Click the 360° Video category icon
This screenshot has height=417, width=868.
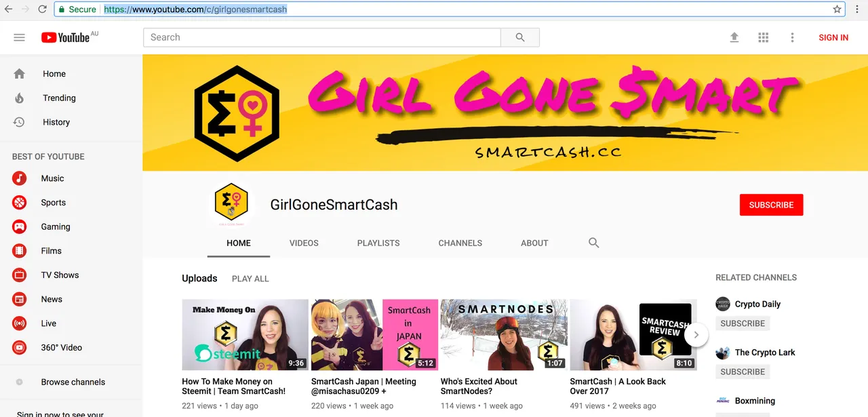(x=19, y=347)
